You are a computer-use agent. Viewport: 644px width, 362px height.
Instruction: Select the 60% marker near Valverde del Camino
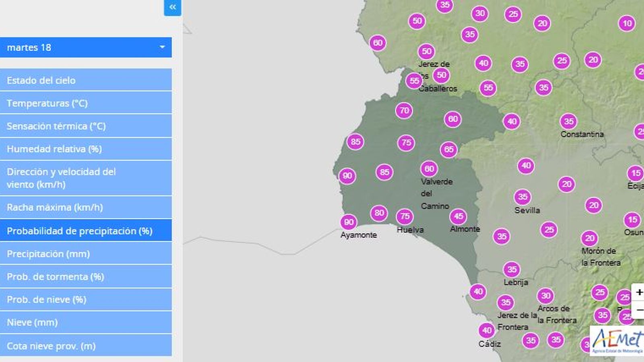[x=428, y=169]
